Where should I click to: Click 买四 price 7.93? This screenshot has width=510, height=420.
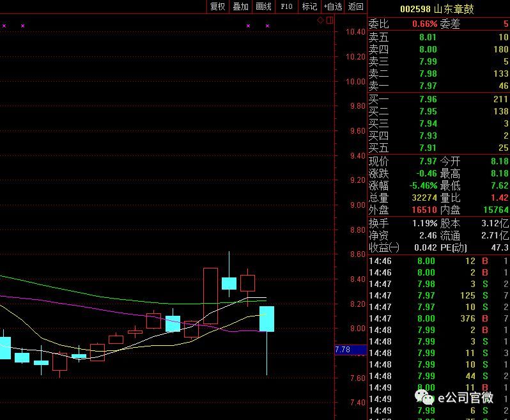[428, 136]
